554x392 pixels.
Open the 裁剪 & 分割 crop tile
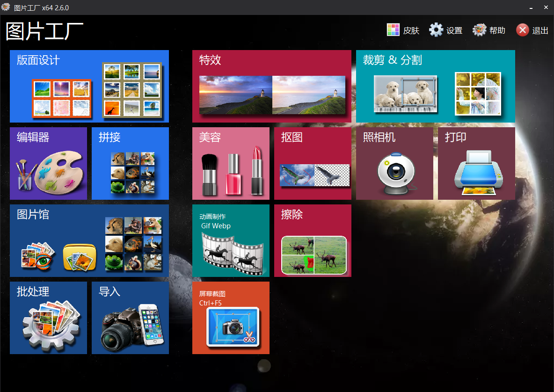(435, 86)
